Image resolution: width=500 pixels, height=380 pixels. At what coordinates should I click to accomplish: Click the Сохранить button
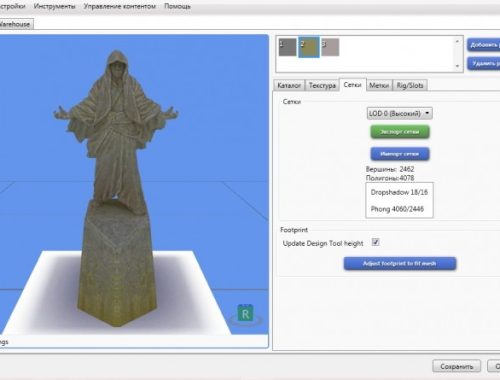(x=456, y=366)
